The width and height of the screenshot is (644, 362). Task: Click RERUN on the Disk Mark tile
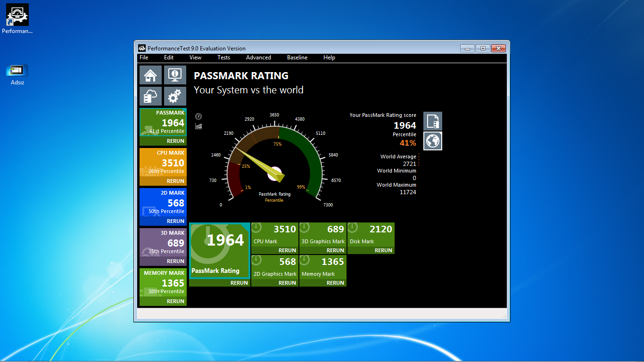tap(383, 250)
